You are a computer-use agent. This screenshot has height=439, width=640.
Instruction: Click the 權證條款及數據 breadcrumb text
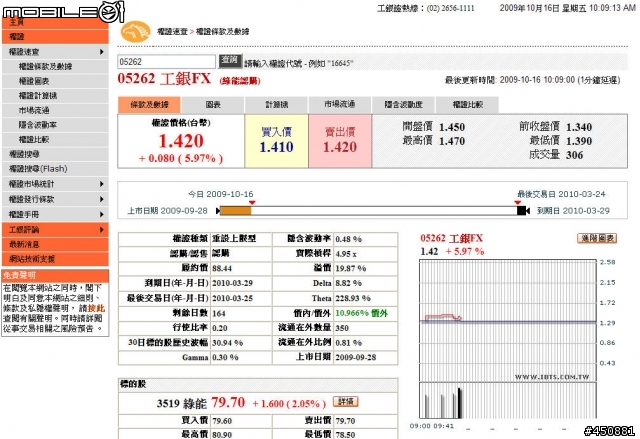pos(222,31)
